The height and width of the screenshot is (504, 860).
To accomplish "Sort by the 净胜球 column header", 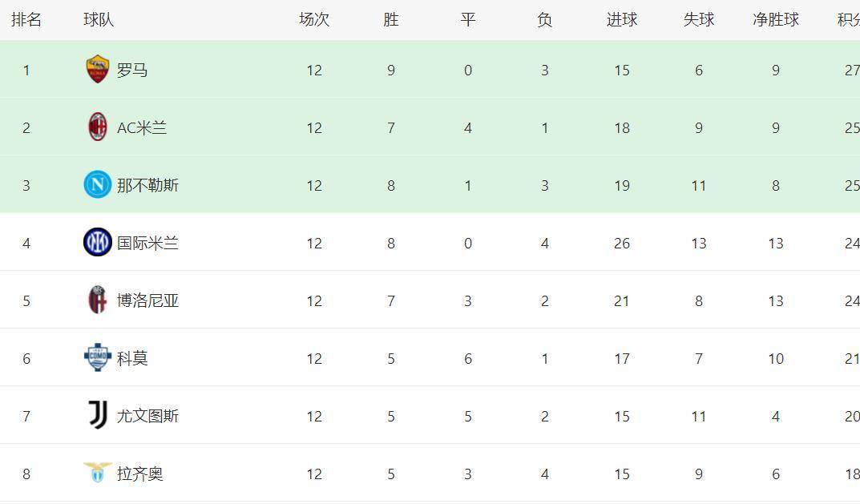I will pyautogui.click(x=776, y=20).
